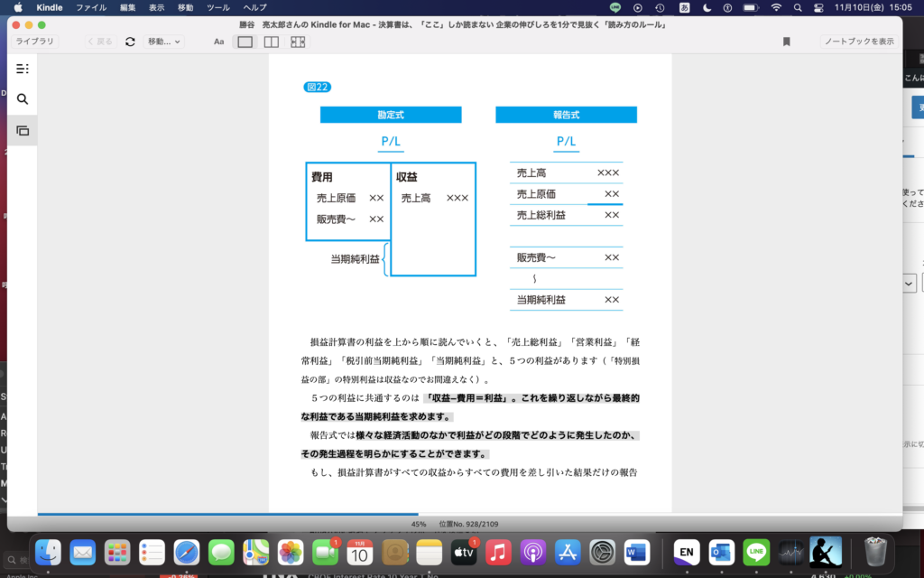Open the table of contents sidebar icon
This screenshot has height=578, width=924.
[23, 69]
